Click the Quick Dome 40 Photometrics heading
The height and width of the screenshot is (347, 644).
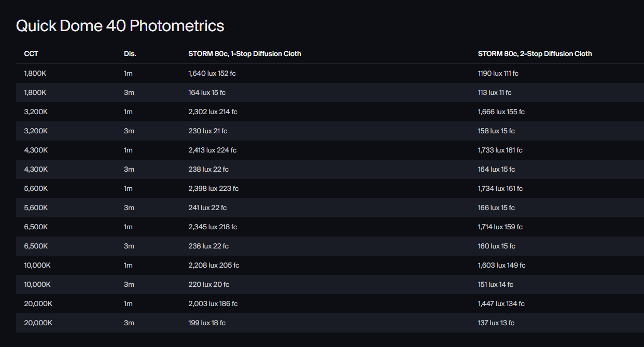(120, 26)
